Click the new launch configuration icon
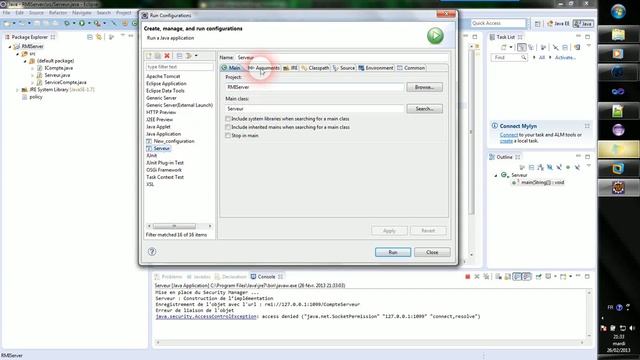 point(149,56)
